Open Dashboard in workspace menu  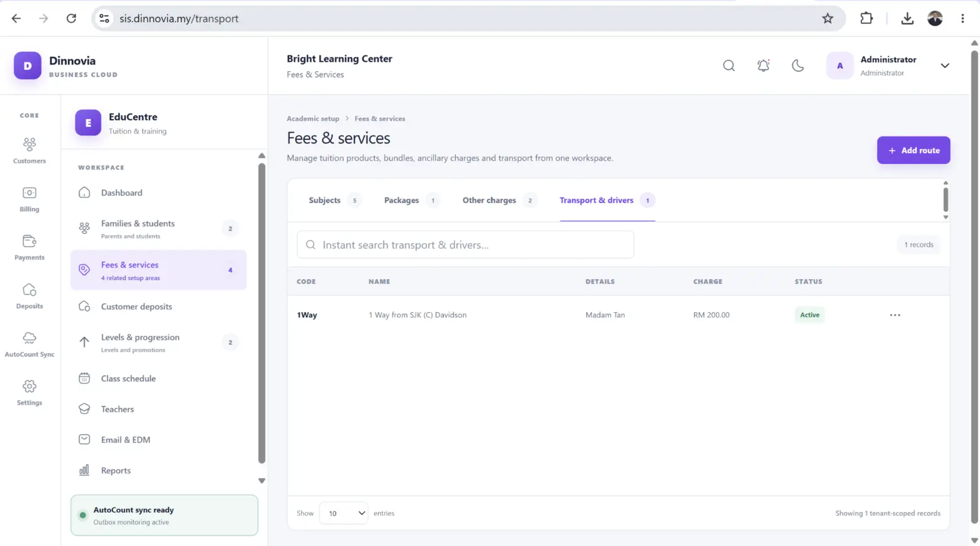click(x=159, y=193)
